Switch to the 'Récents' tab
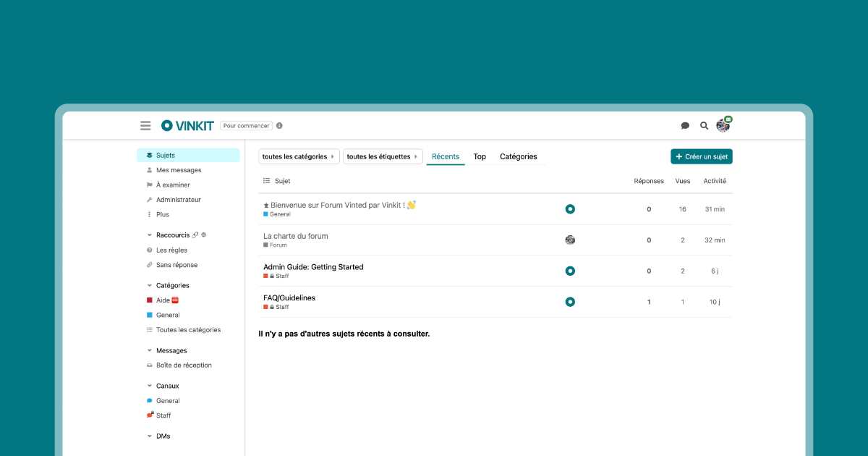 coord(446,156)
